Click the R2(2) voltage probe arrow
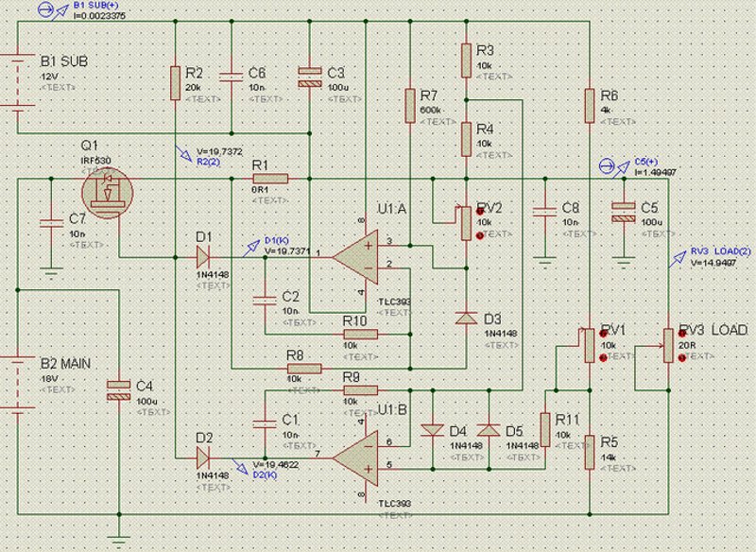This screenshot has width=756, height=552. (x=183, y=153)
